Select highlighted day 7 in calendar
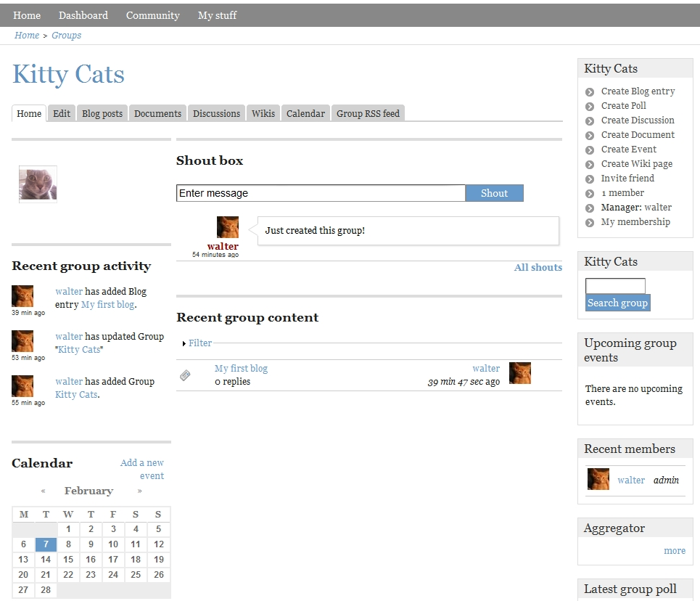 [x=46, y=544]
